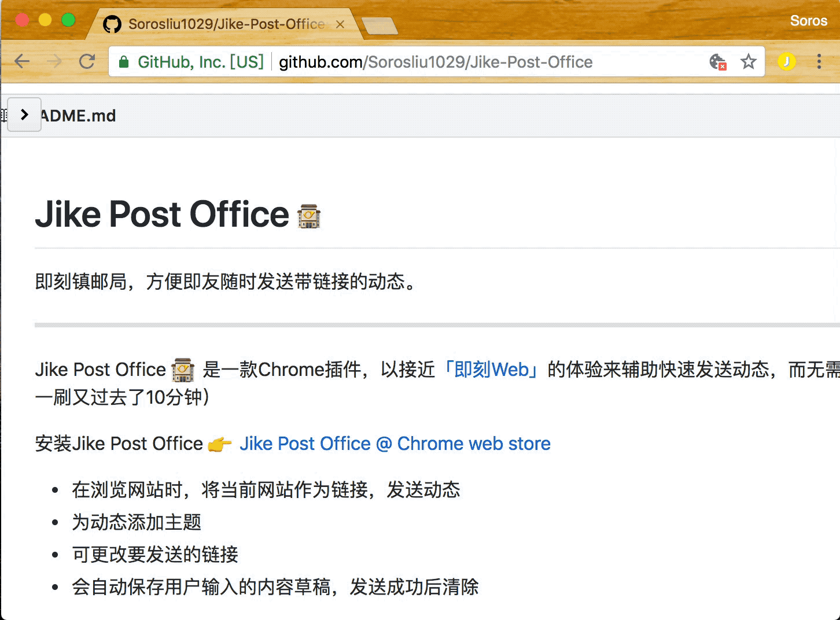Open the 「即刻Web」 link
The width and height of the screenshot is (840, 620).
[x=491, y=369]
